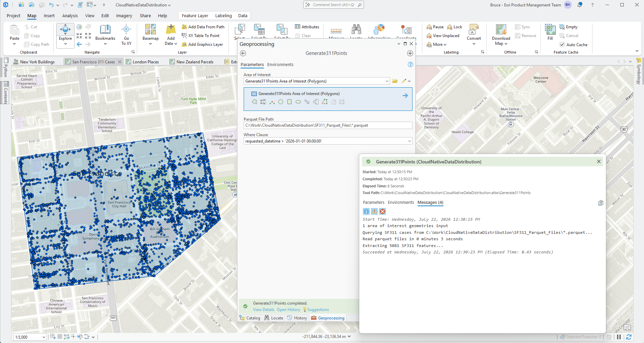644x343 pixels.
Task: Open the Bookmarks gallery
Action: [105, 34]
